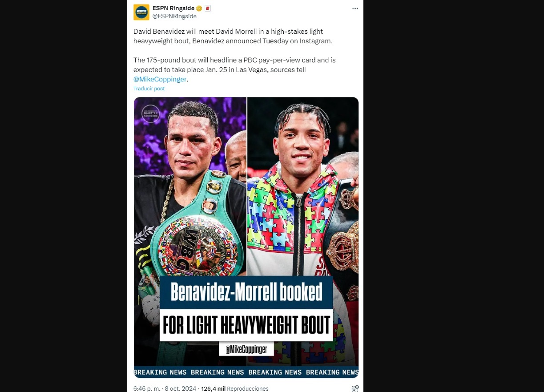Image resolution: width=544 pixels, height=392 pixels.
Task: Click the FOR LIGHT HEAVYWEIGHT BOUT banner
Action: click(246, 325)
